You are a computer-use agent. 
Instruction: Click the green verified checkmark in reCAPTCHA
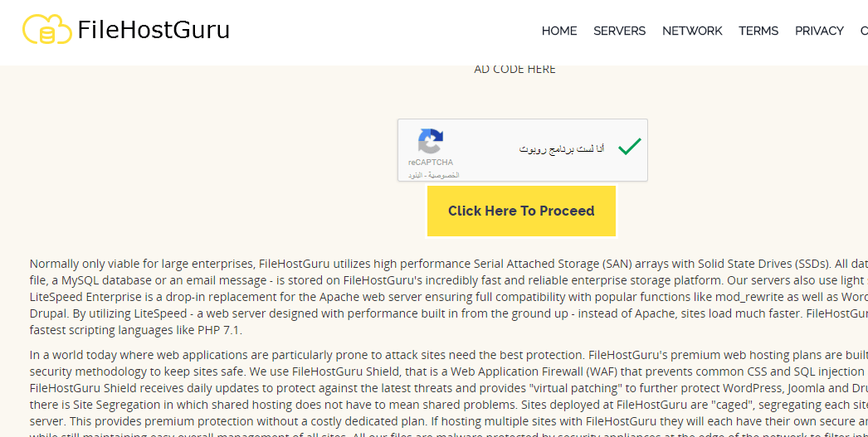[630, 147]
